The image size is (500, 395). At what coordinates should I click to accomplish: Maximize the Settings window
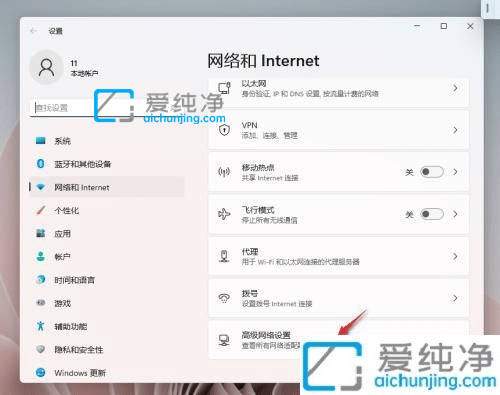click(x=444, y=26)
